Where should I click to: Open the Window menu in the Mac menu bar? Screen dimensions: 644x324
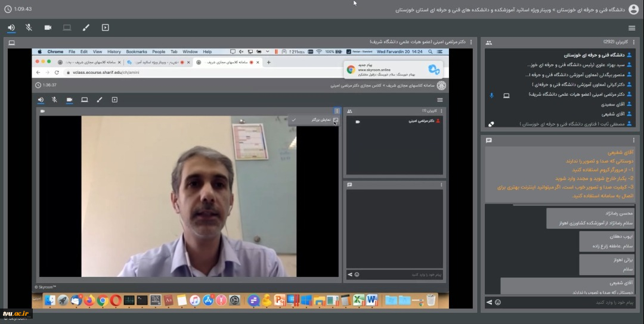click(190, 52)
